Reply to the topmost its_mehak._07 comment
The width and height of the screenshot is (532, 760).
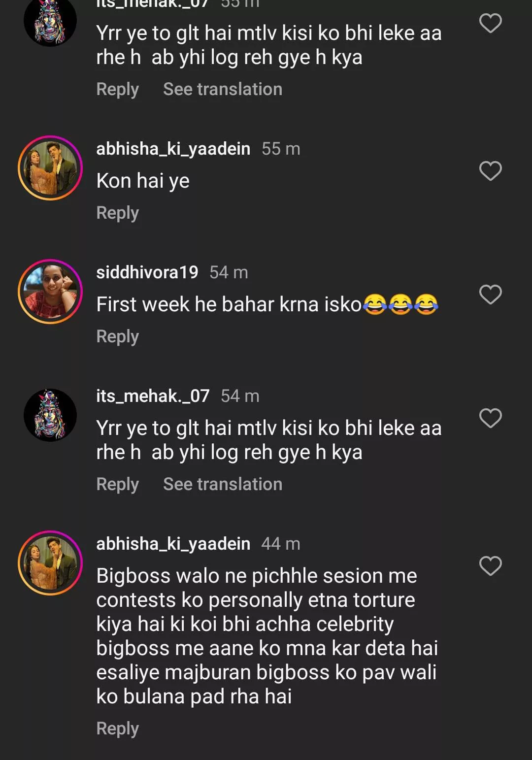click(x=117, y=89)
